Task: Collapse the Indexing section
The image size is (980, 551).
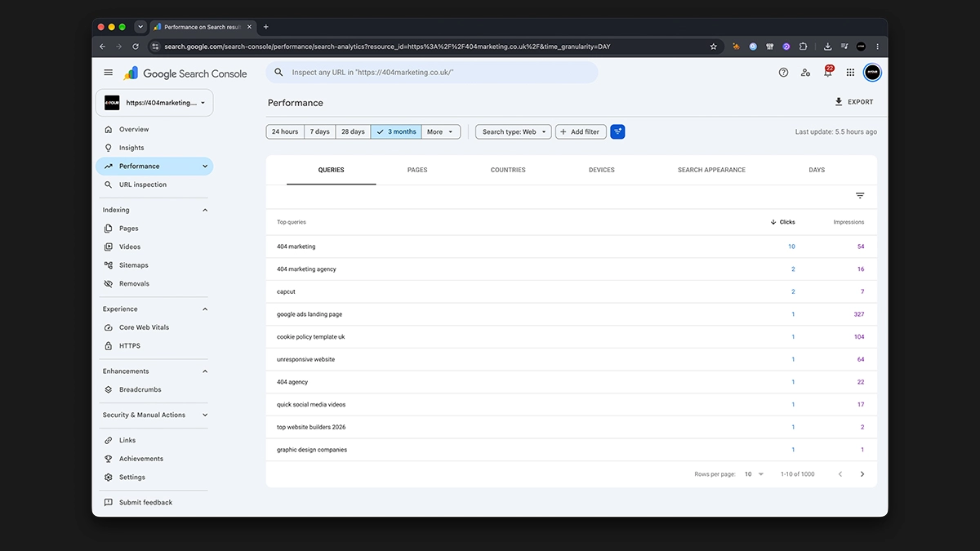Action: pos(205,210)
